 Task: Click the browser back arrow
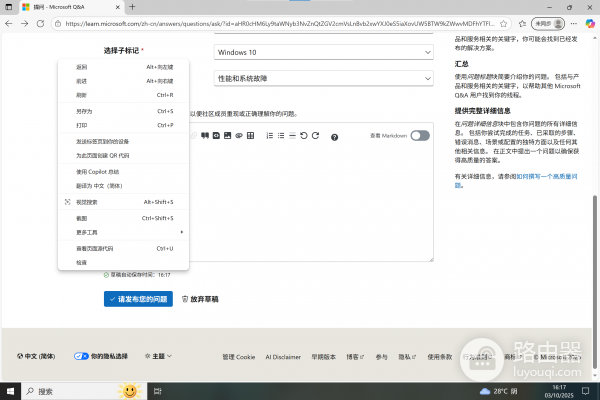point(9,24)
